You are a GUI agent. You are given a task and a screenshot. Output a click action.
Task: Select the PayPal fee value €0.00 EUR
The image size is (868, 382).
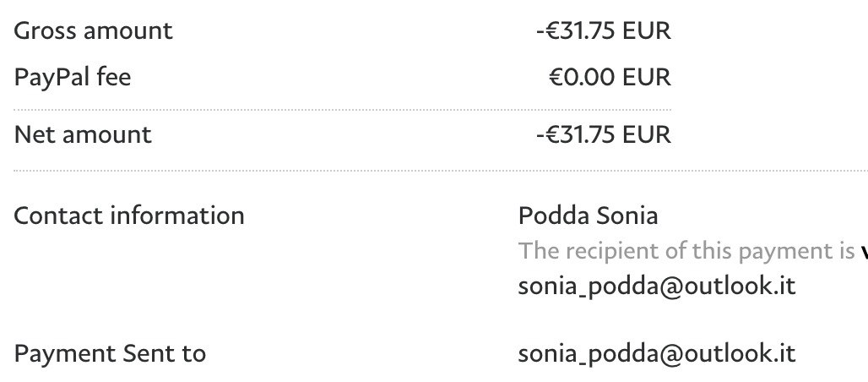pyautogui.click(x=610, y=78)
